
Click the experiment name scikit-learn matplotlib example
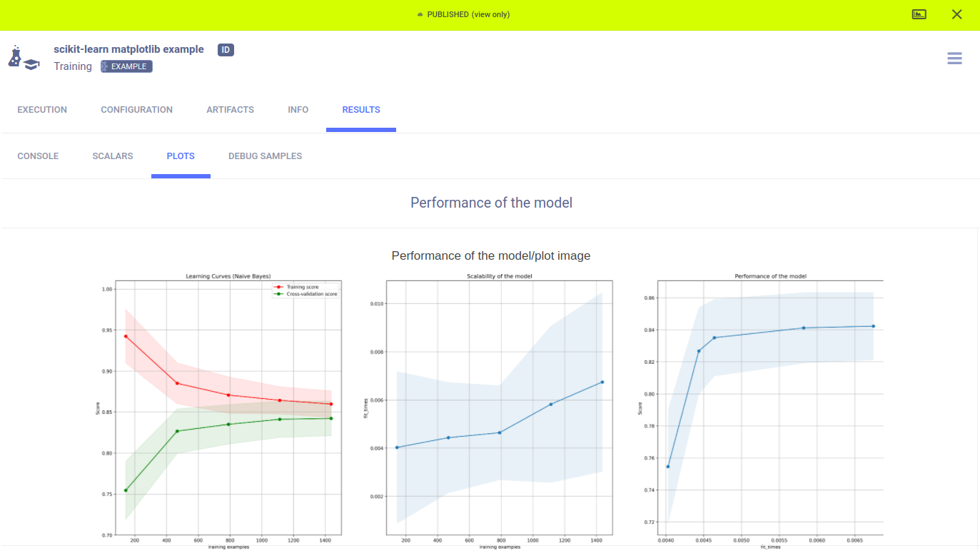pyautogui.click(x=128, y=49)
